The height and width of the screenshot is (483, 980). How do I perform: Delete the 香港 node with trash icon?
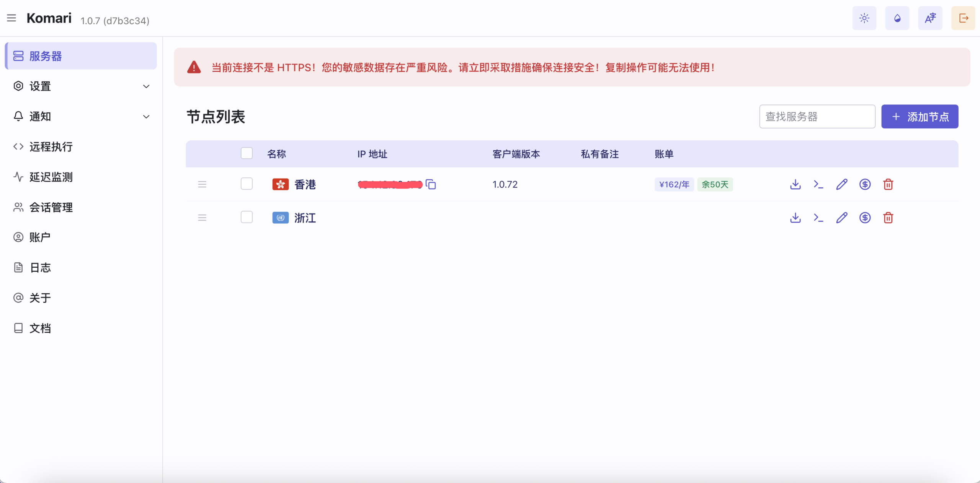(888, 184)
